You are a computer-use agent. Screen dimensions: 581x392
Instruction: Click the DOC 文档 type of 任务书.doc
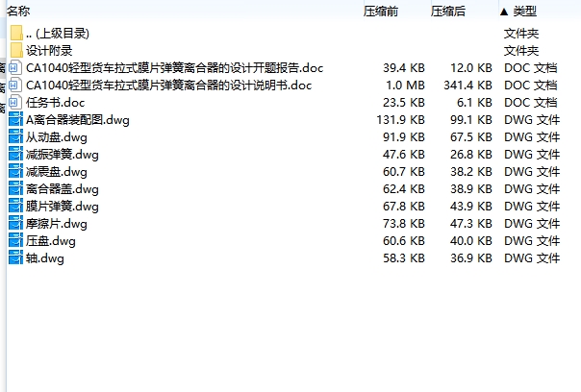[531, 103]
